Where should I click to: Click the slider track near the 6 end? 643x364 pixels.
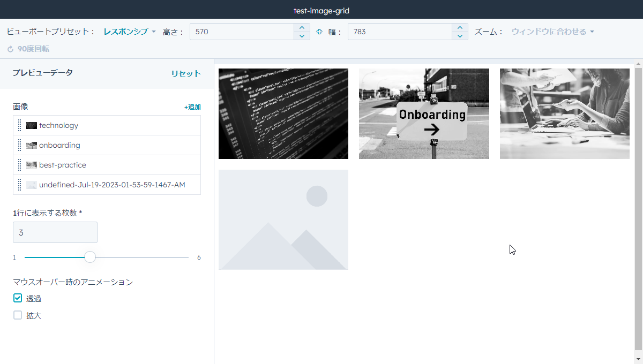pos(185,257)
